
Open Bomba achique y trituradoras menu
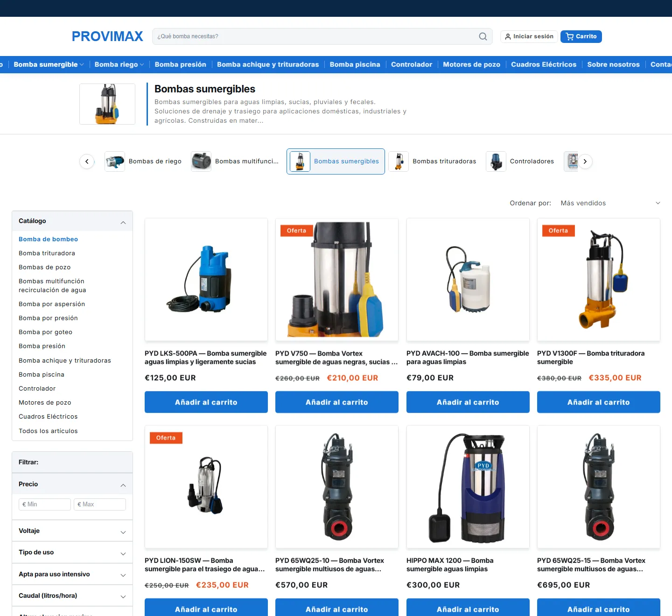(268, 64)
